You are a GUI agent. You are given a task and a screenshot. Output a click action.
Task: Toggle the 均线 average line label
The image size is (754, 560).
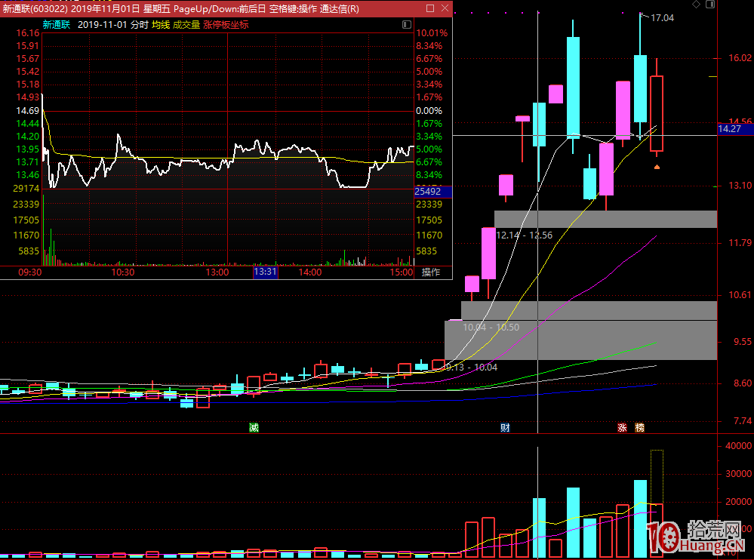click(x=161, y=24)
